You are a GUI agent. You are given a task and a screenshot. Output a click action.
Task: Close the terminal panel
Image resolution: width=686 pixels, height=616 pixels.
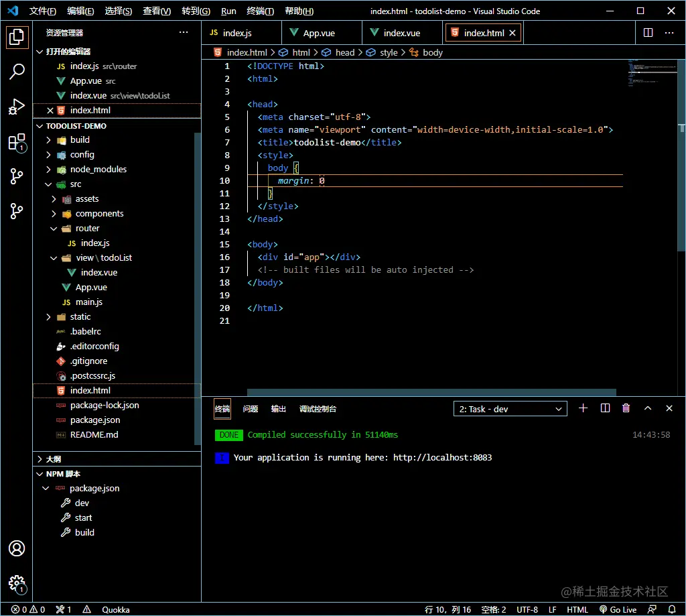click(669, 408)
